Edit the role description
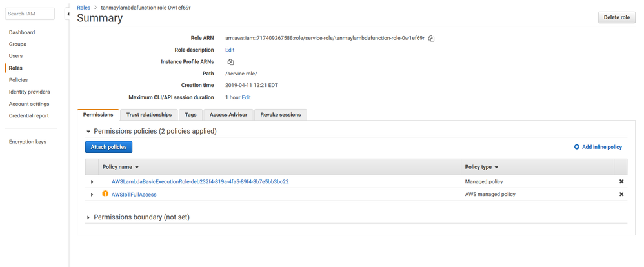 click(x=230, y=50)
